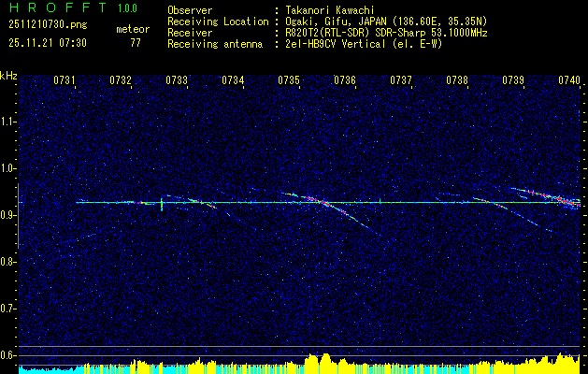This screenshot has width=588, height=374.
Task: Click the Receiving Location label
Action: 218,22
